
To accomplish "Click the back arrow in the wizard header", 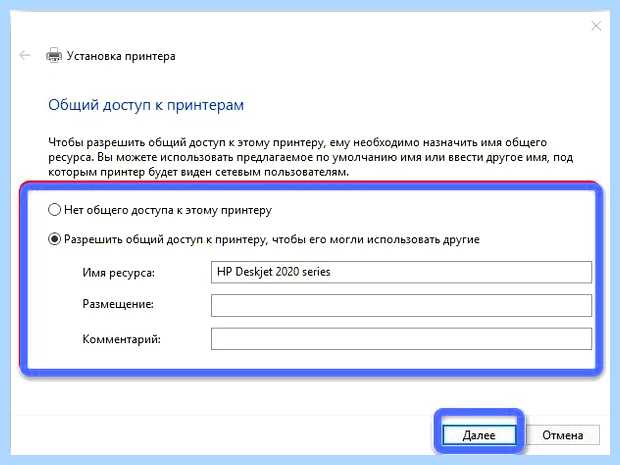I will point(25,55).
